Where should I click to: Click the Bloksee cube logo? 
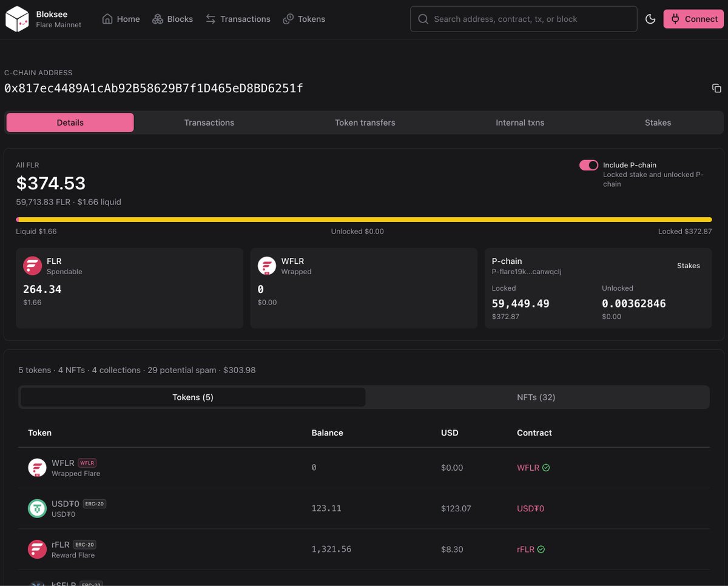click(x=18, y=19)
